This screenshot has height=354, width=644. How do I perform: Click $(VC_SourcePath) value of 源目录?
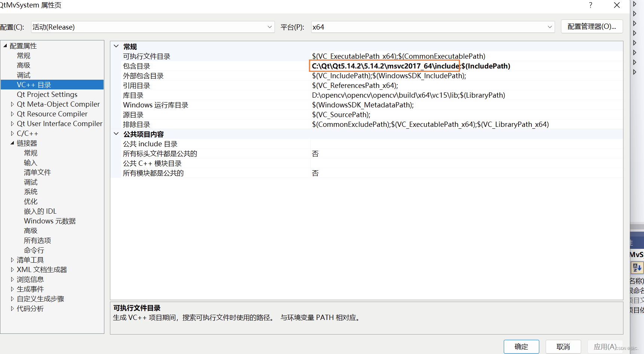pyautogui.click(x=341, y=115)
